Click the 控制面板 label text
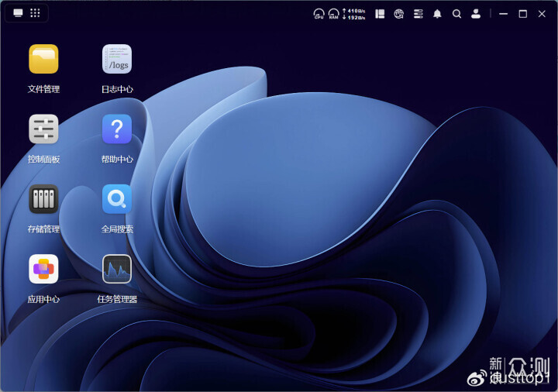Image resolution: width=558 pixels, height=392 pixels. click(43, 159)
